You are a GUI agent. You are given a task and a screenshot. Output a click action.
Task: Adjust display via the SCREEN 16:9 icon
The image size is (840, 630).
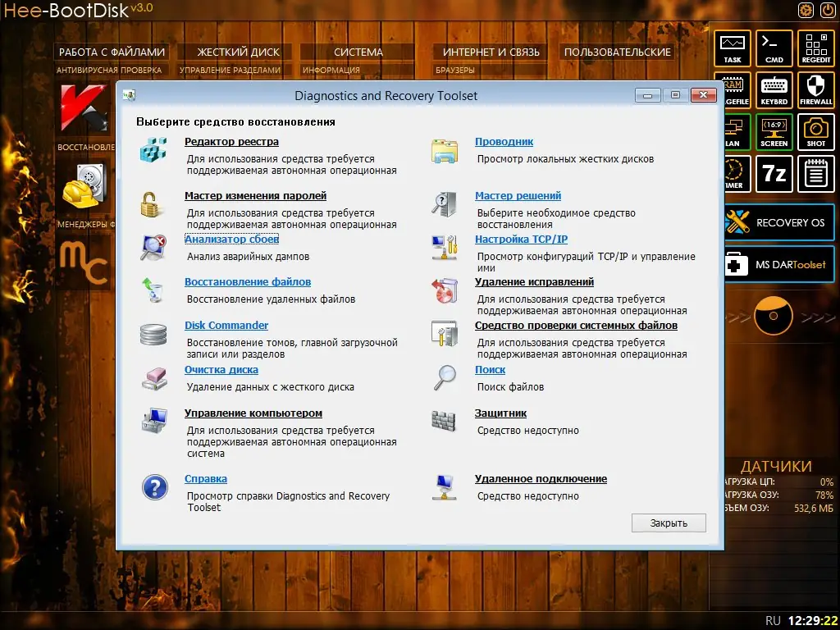[774, 132]
